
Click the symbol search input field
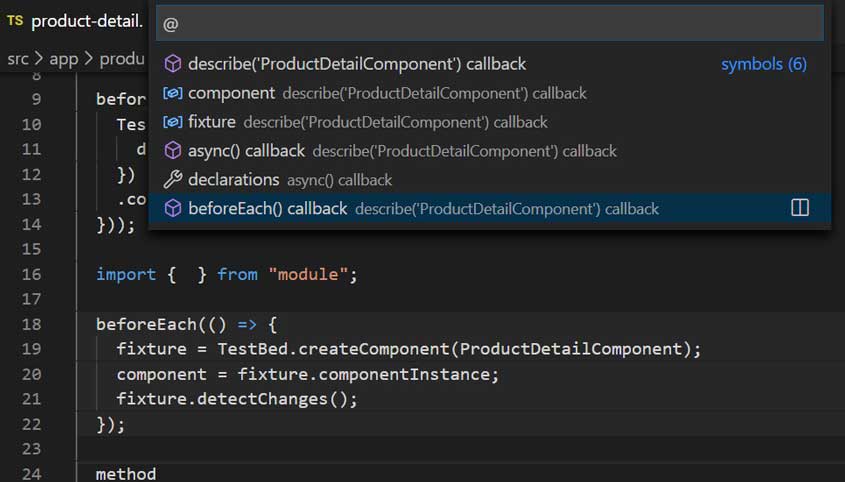[489, 24]
